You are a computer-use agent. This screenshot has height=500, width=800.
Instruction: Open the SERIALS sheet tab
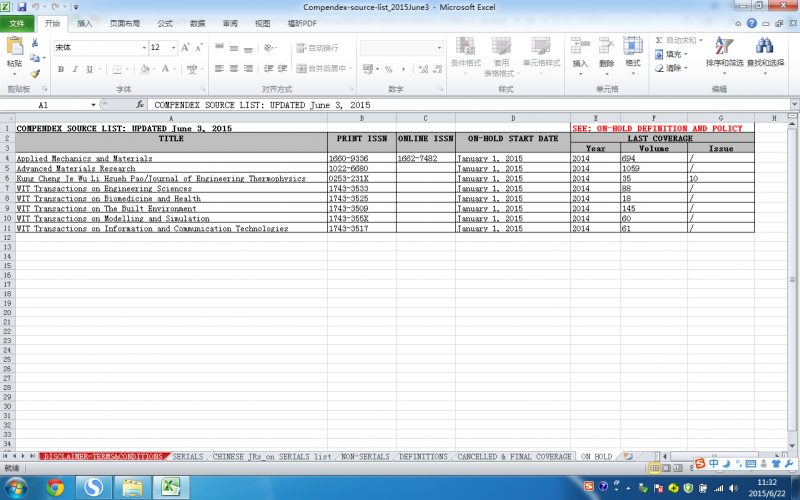[x=188, y=457]
